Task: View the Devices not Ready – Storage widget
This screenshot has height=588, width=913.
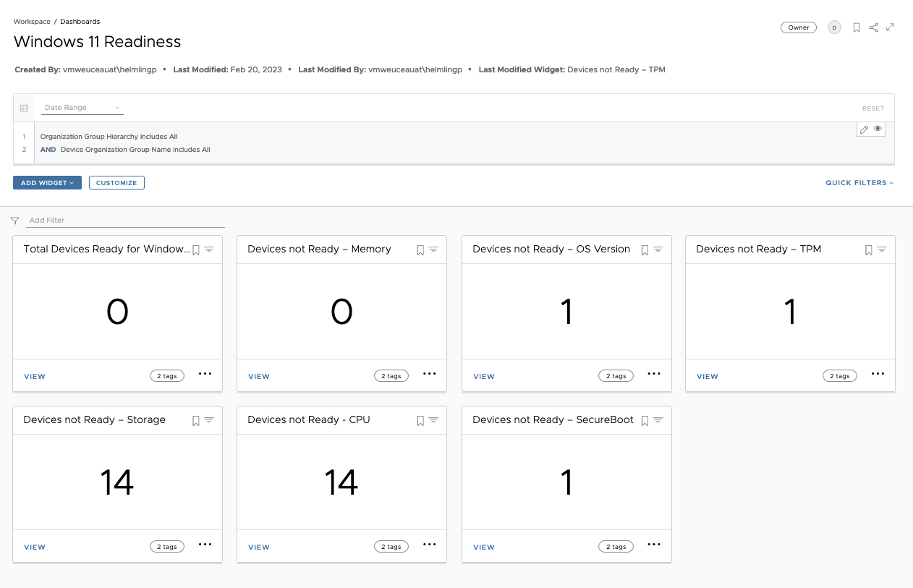Action: tap(35, 547)
